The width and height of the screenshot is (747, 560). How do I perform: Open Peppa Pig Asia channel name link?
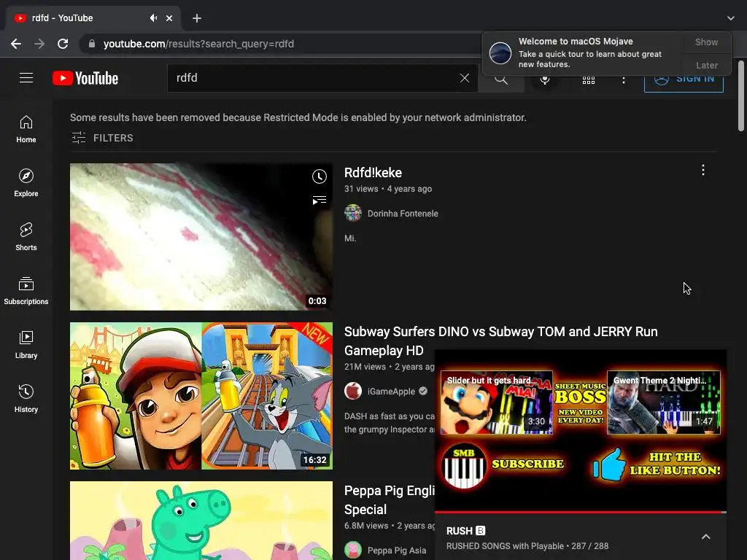[x=397, y=551]
